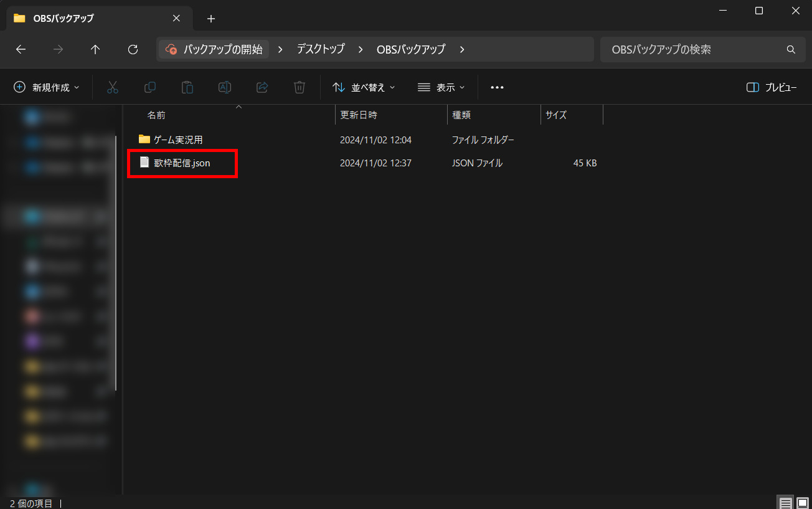Expand chevron after バックアップの開始 in address bar
The width and height of the screenshot is (812, 509).
coord(280,49)
